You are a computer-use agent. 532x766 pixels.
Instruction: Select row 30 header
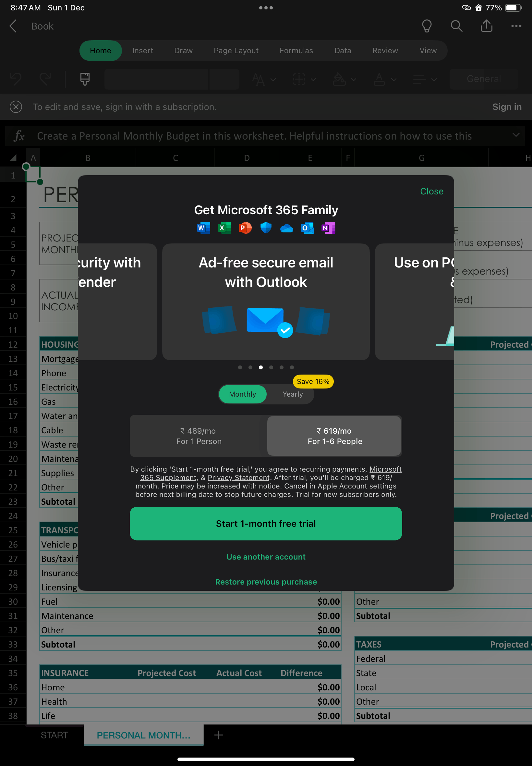(13, 601)
